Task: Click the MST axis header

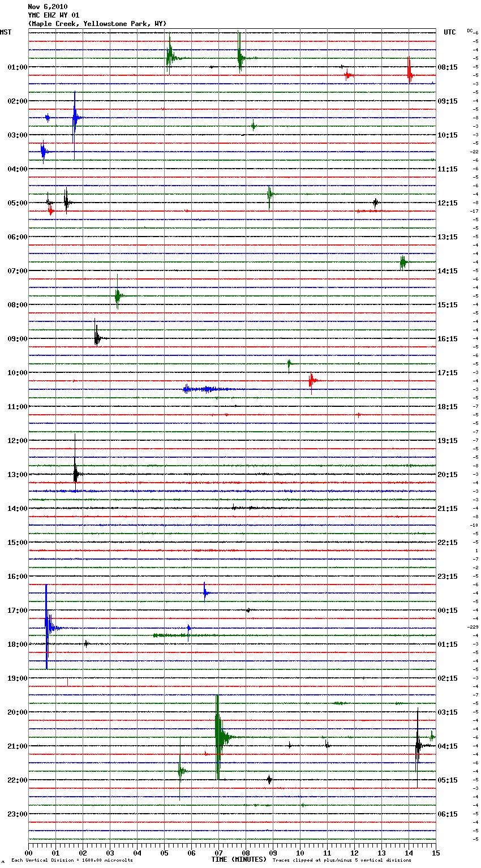Action: [6, 32]
